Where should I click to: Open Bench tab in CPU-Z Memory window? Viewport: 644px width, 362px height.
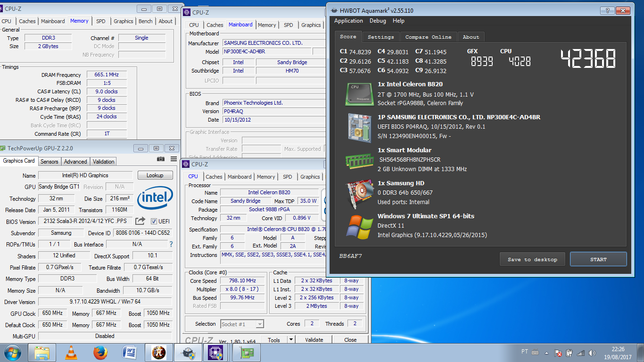(145, 21)
